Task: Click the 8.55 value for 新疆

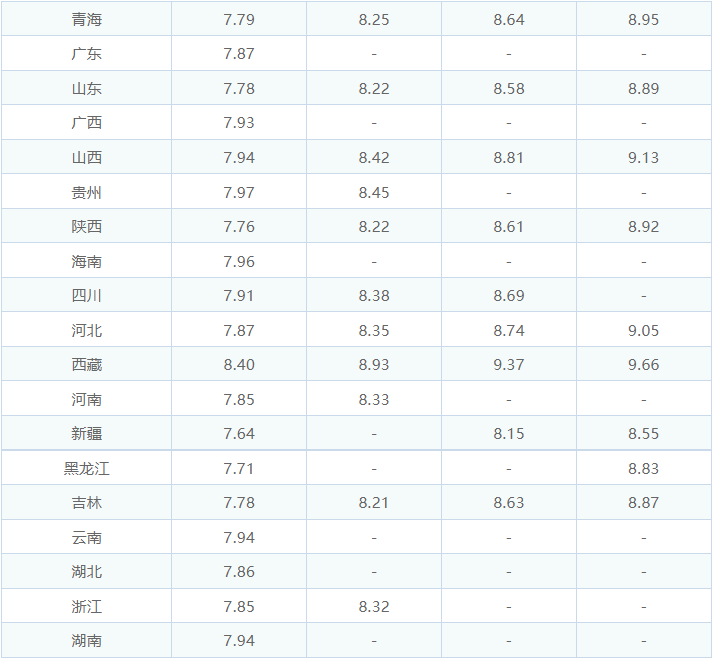Action: click(643, 433)
